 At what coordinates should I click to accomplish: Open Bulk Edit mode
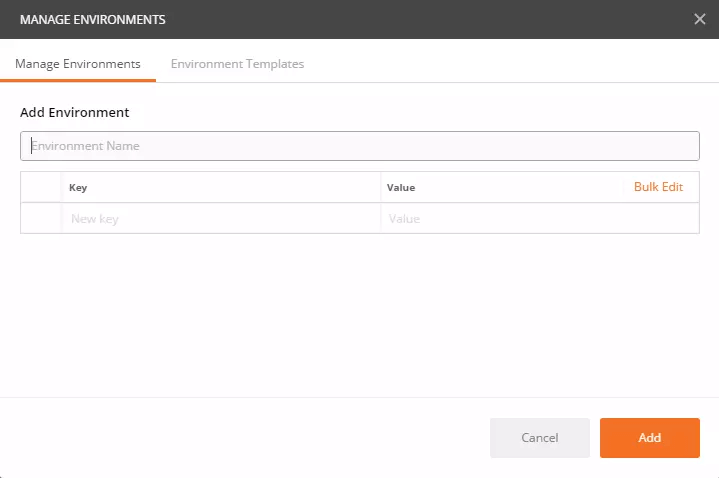[x=658, y=187]
